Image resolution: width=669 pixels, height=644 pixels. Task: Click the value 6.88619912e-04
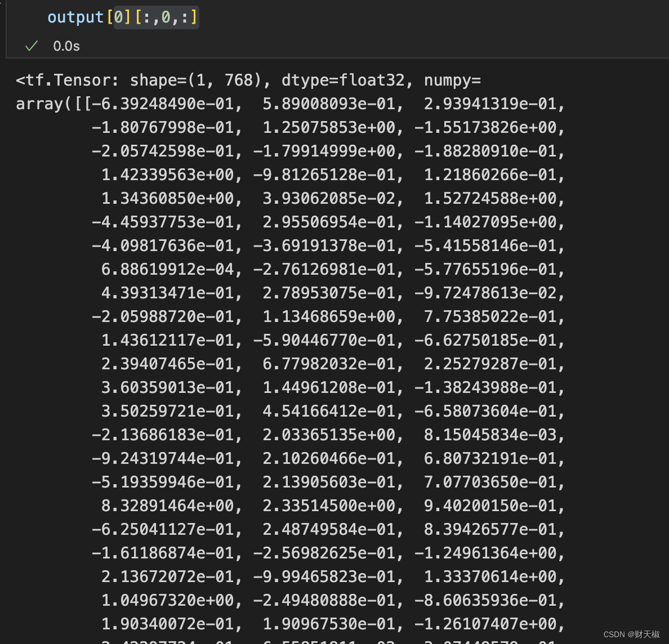(167, 270)
